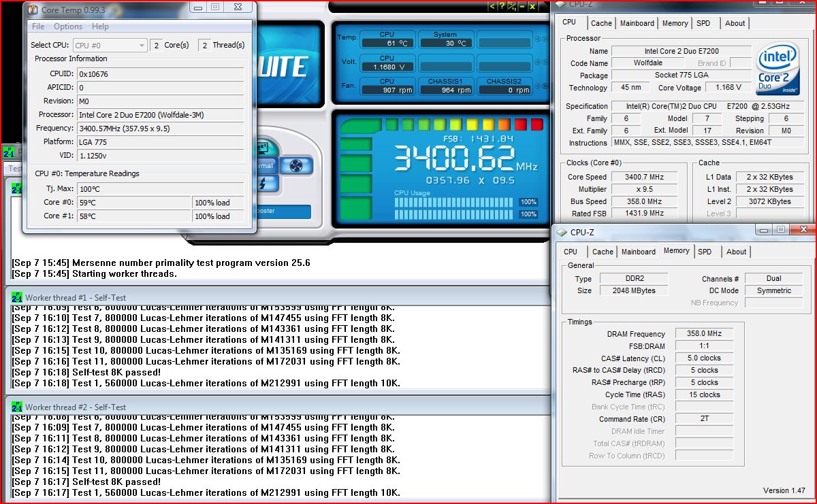The width and height of the screenshot is (817, 504).
Task: Open Core Temp Help menu
Action: click(x=100, y=27)
